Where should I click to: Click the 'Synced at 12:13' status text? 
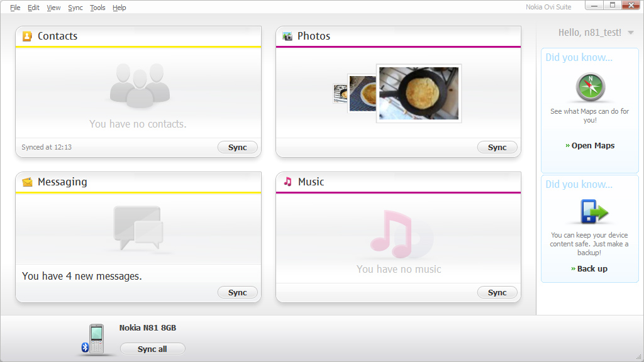(47, 147)
